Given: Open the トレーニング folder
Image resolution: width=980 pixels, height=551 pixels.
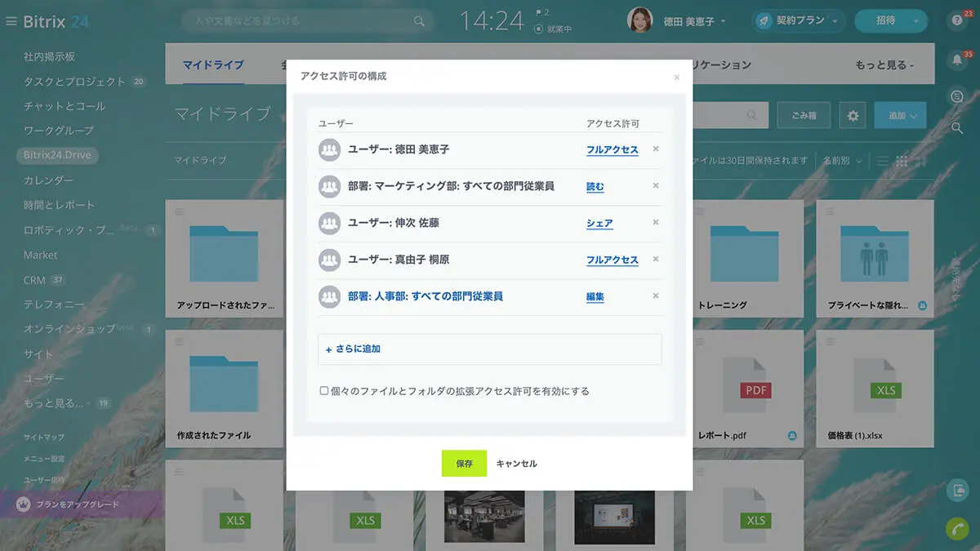Looking at the screenshot, I should [x=744, y=260].
